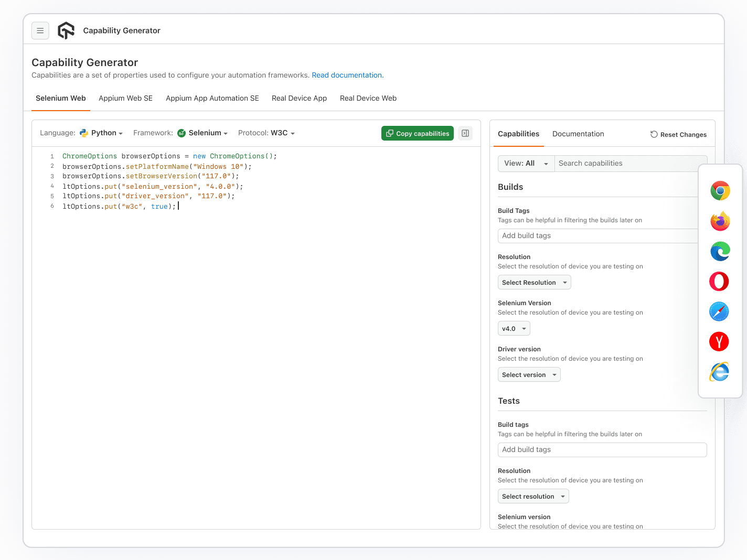This screenshot has width=747, height=560.
Task: Select the Firefox browser icon
Action: coord(719,221)
